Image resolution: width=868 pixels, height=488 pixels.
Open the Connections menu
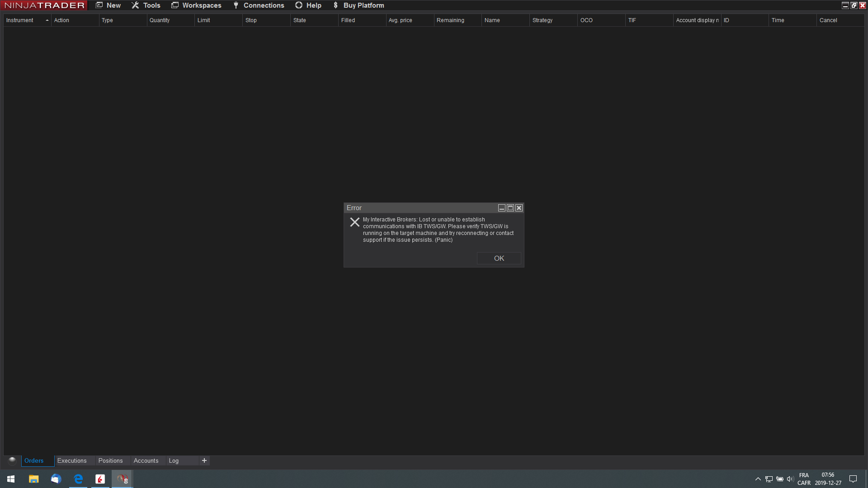[259, 5]
